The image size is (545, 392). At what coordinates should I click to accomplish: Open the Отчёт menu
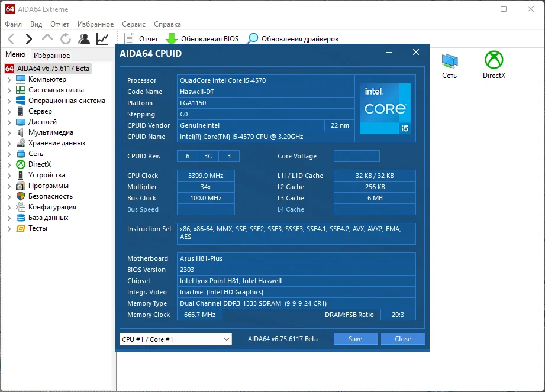click(x=60, y=24)
